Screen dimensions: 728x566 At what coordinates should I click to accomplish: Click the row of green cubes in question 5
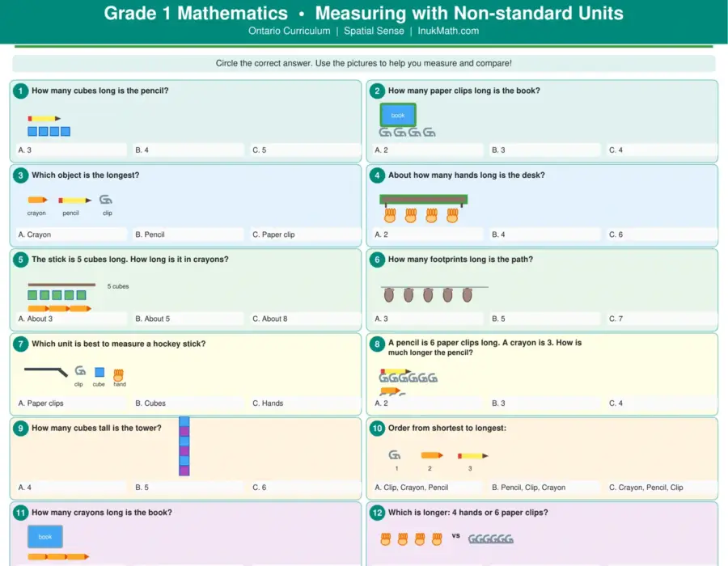[x=57, y=295]
